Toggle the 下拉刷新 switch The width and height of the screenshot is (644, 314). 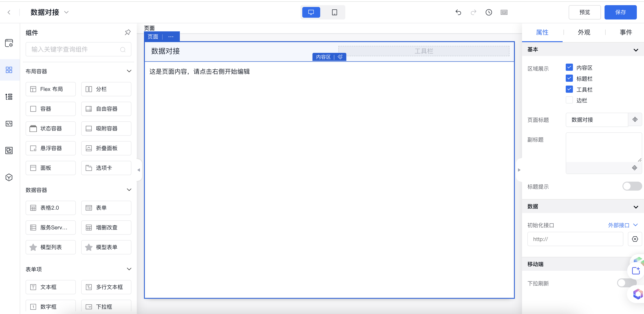point(627,283)
